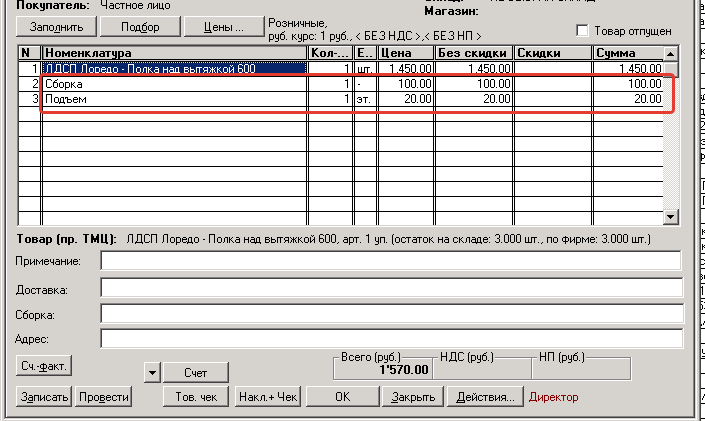Click the Накл.+ Чек button
705x421 pixels.
point(268,397)
